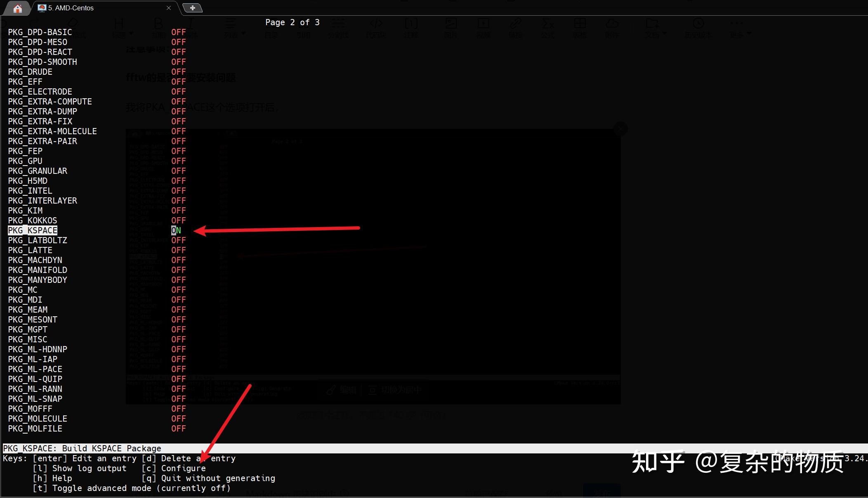
Task: Click OFF value beside PKG_DRUDE
Action: tap(179, 72)
